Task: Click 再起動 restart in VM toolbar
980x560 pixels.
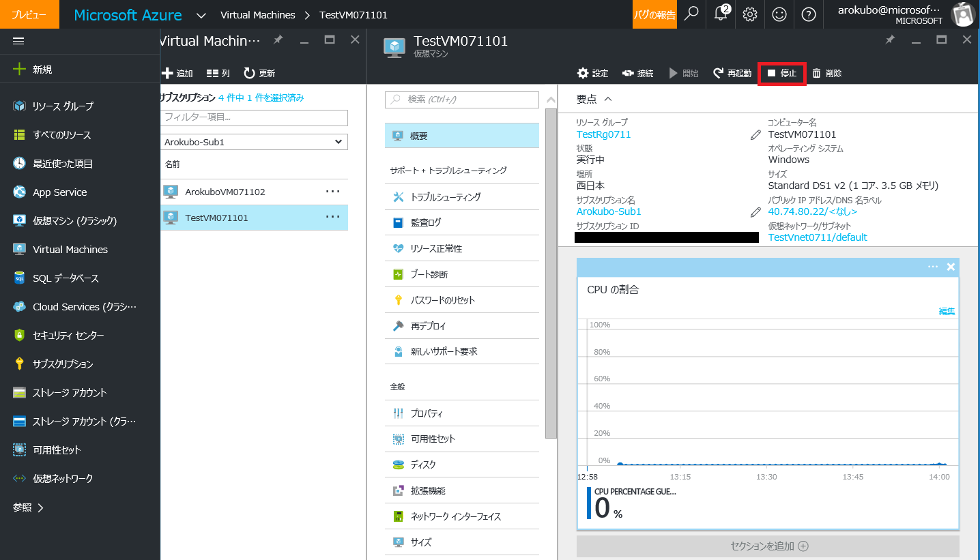Action: (x=732, y=73)
